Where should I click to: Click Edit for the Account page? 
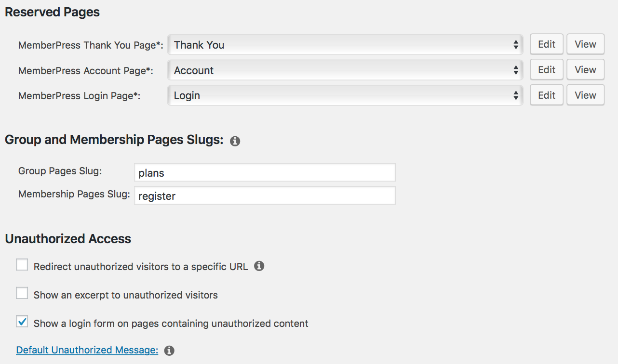[547, 70]
